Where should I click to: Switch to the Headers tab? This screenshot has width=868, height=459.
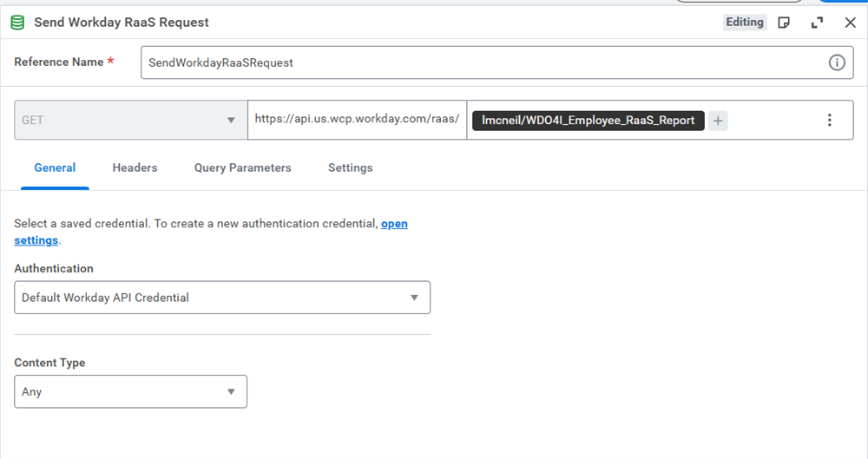(x=135, y=167)
